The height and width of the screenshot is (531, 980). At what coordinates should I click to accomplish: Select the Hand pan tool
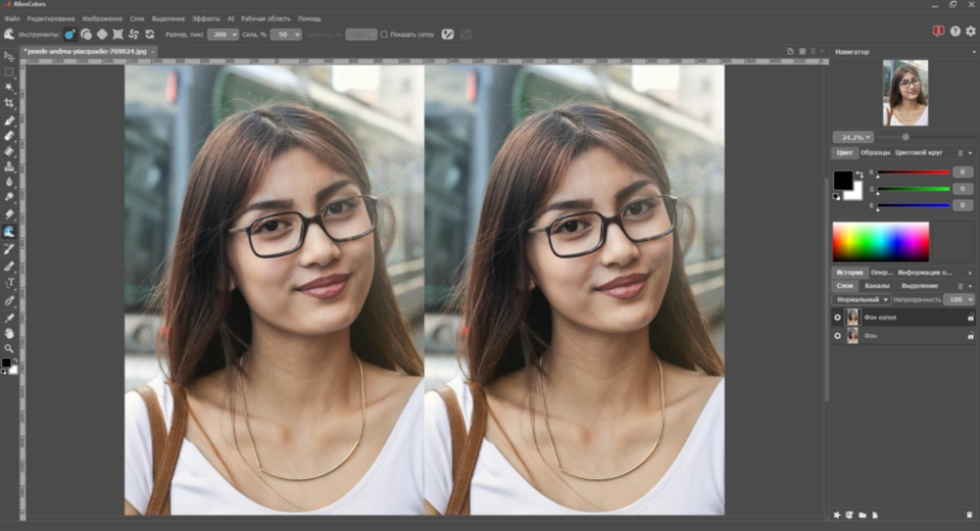[x=9, y=334]
